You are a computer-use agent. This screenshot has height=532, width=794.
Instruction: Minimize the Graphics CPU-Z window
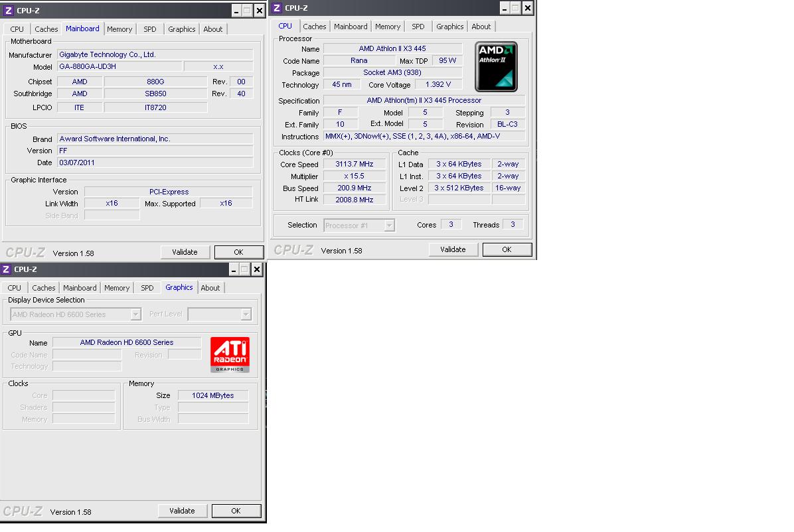click(234, 270)
